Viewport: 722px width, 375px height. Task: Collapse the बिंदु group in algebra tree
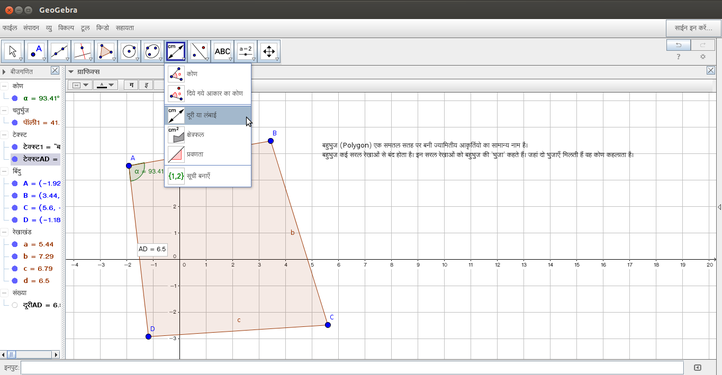(4, 171)
